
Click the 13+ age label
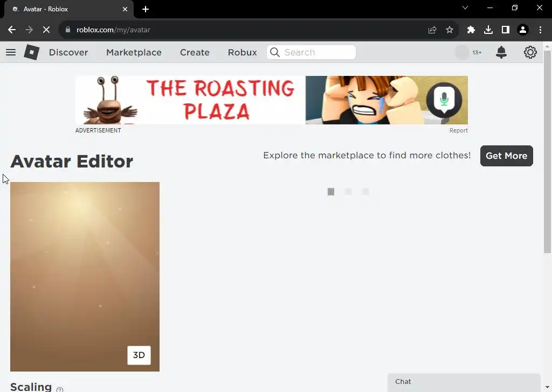click(x=477, y=52)
